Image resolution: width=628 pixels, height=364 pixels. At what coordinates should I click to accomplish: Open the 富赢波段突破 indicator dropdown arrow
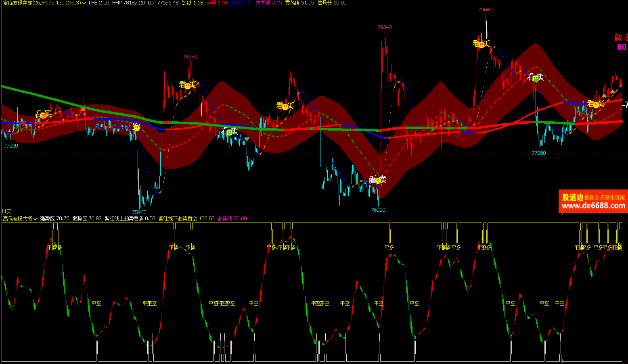(84, 3)
